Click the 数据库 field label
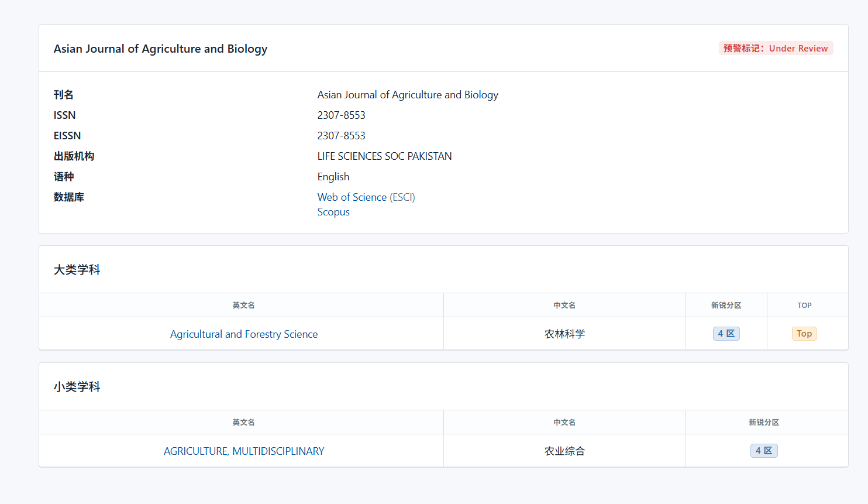The image size is (868, 504). [x=69, y=197]
